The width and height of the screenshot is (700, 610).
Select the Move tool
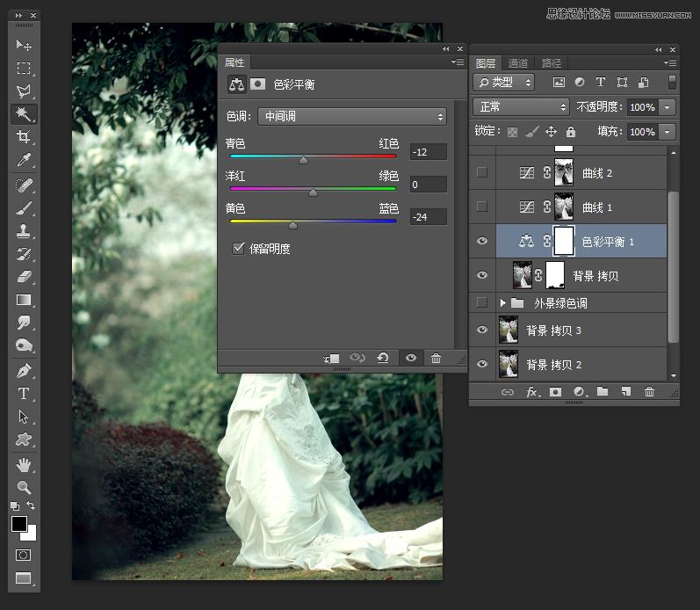tap(24, 45)
